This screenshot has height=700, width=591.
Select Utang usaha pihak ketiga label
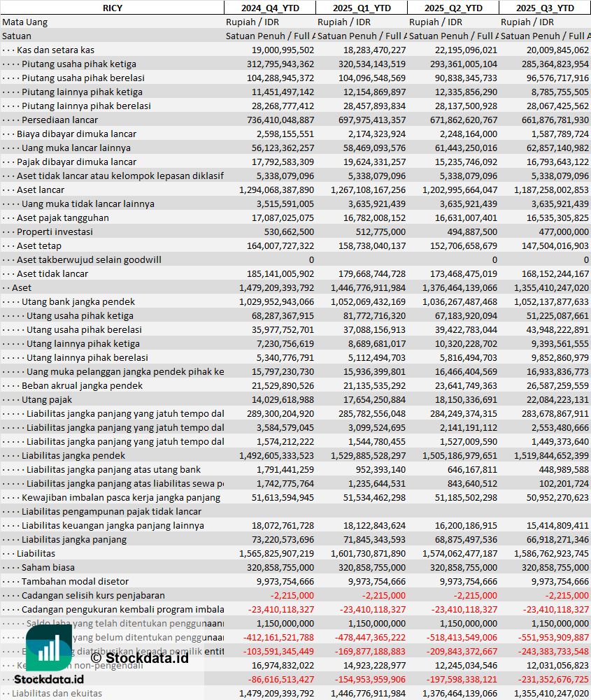[80, 315]
